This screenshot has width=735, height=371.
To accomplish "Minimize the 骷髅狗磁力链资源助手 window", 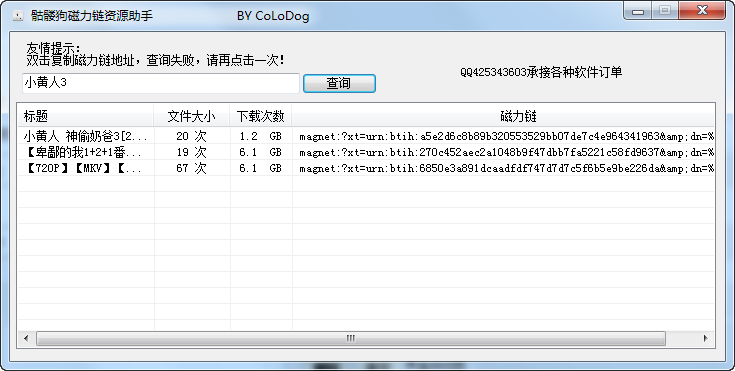I will click(x=638, y=11).
